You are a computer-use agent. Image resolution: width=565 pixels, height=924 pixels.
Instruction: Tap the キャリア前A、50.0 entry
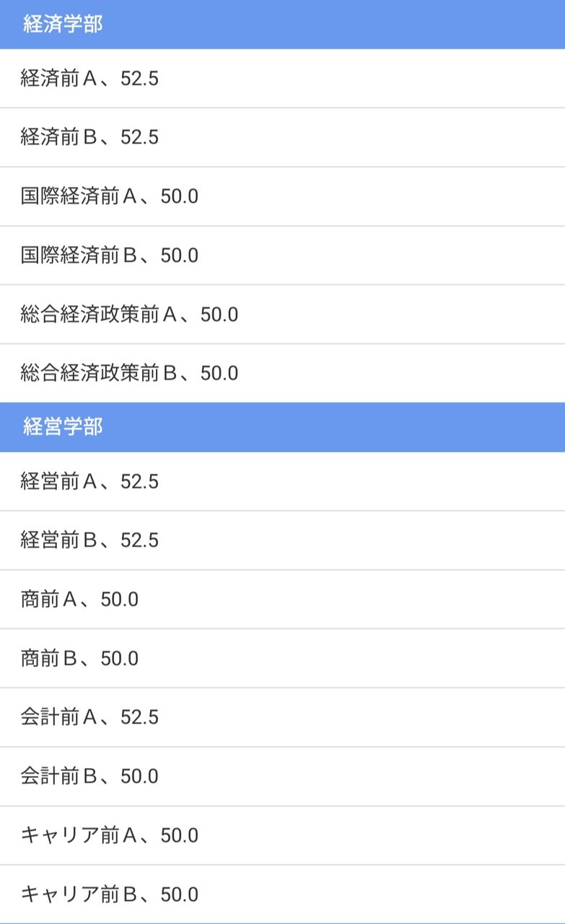coord(282,836)
